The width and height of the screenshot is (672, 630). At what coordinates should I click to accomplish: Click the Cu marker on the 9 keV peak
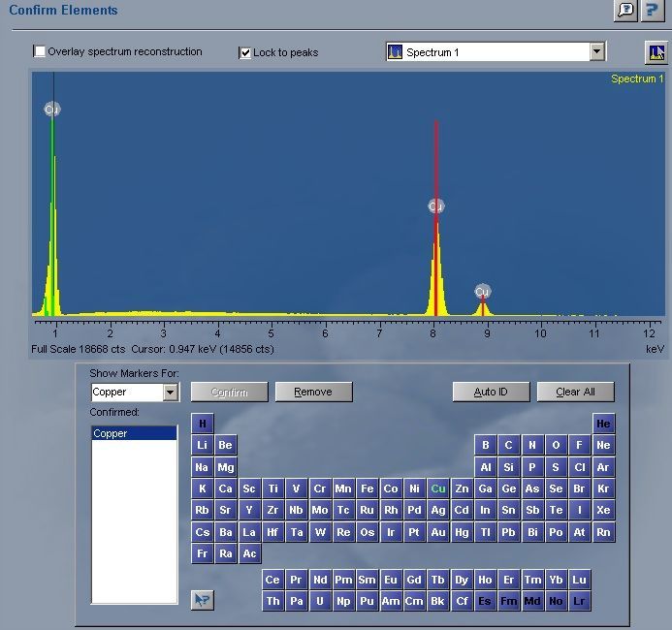(x=483, y=292)
